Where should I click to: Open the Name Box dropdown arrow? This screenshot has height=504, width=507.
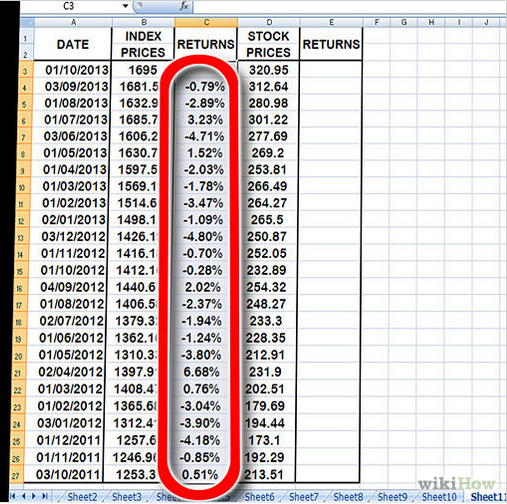[125, 6]
